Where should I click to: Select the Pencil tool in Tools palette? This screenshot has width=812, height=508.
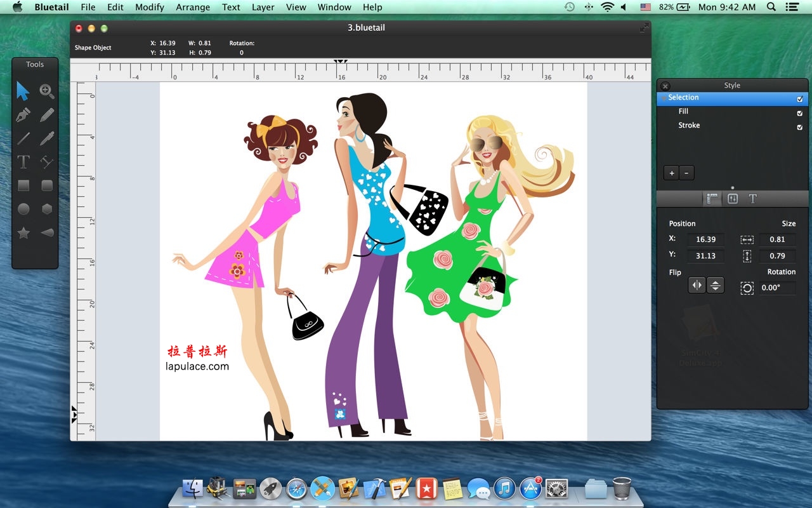pyautogui.click(x=47, y=115)
